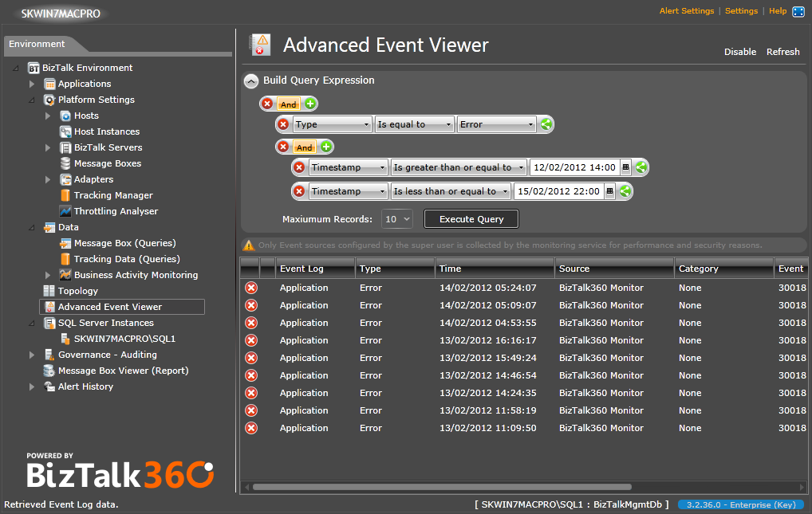
Task: Remove the Type filter condition
Action: pos(283,124)
